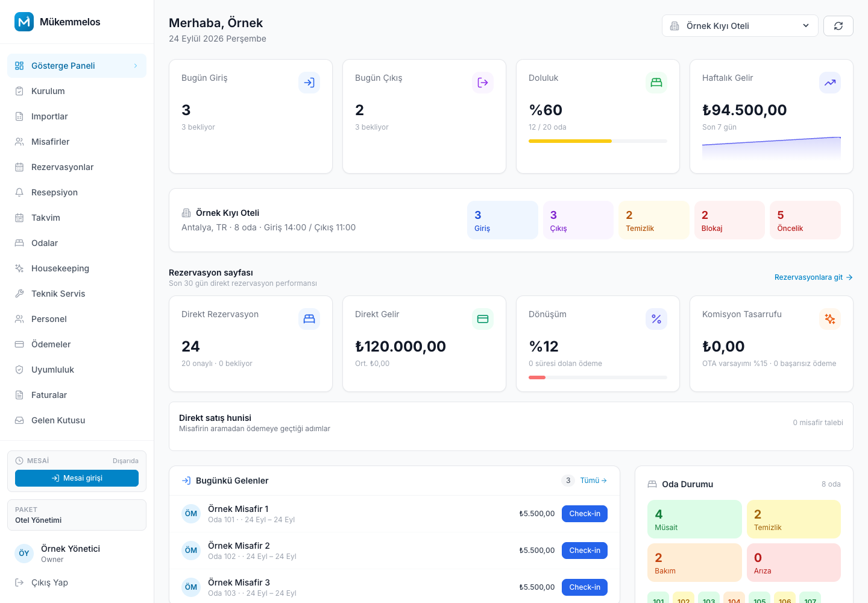Click the MESAİ clock icon

[19, 461]
